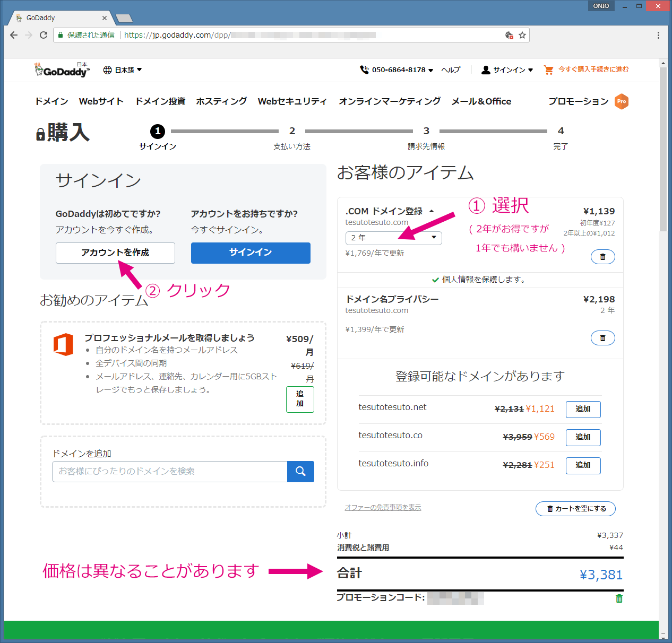Viewport: 672px width, 643px height.
Task: Click the shopping cart icon
Action: click(x=549, y=69)
